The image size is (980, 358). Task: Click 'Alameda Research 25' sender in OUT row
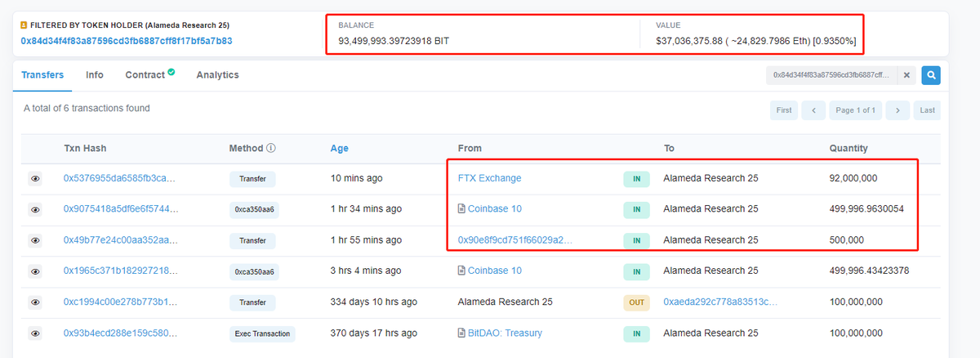click(505, 302)
